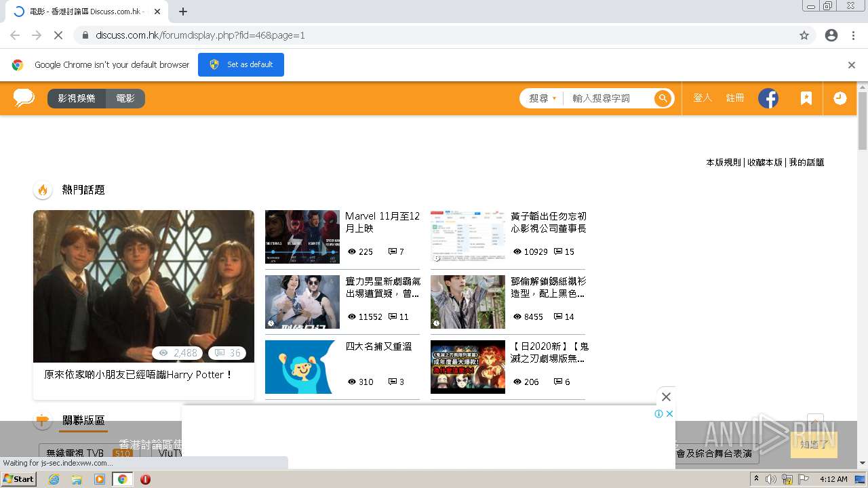Click the 黃子韜 topic thumbnail

point(468,237)
